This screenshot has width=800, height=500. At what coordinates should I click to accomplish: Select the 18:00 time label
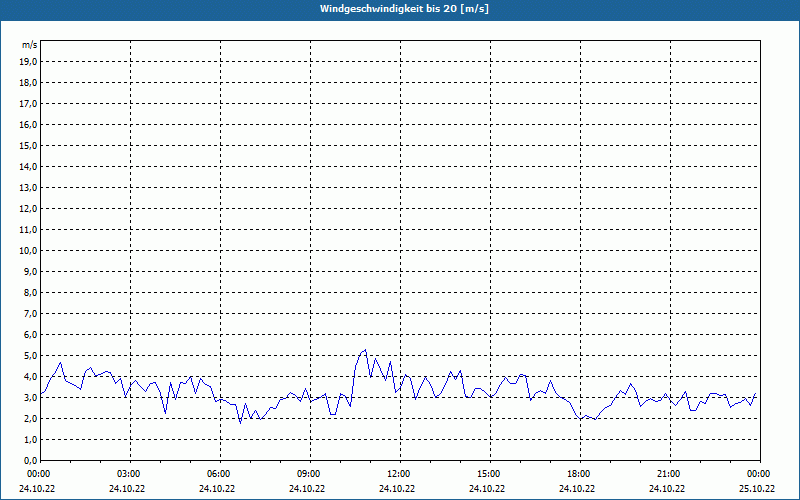point(579,473)
